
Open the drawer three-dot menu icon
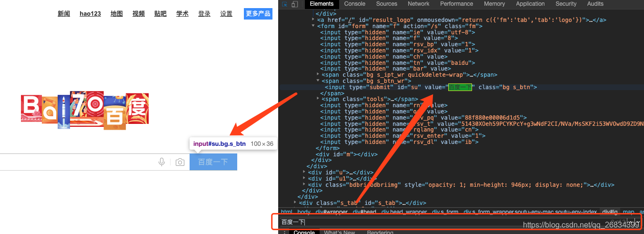(x=285, y=232)
